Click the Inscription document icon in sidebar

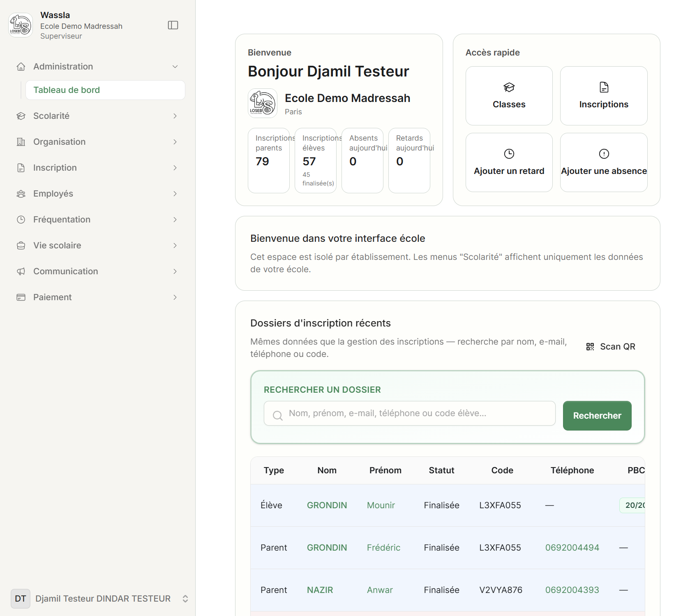[x=21, y=168]
